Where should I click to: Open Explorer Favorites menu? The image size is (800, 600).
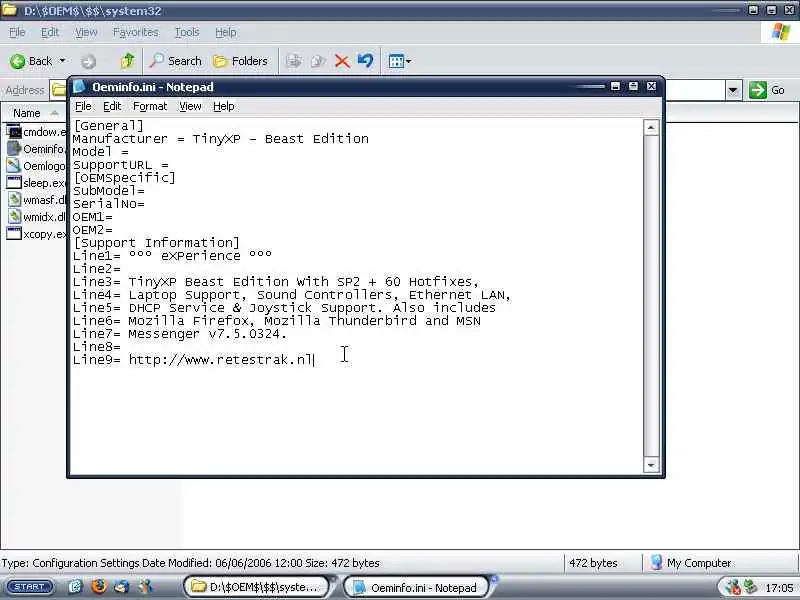[135, 32]
